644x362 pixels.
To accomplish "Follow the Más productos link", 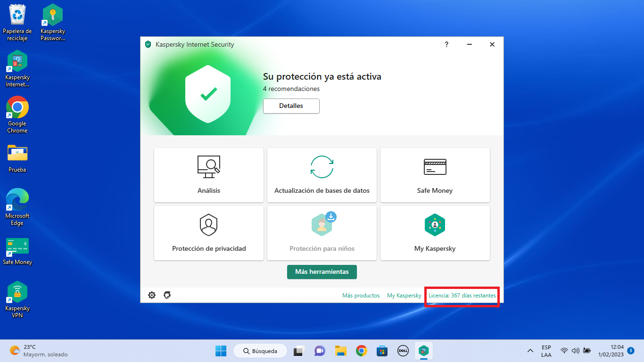I will (361, 296).
